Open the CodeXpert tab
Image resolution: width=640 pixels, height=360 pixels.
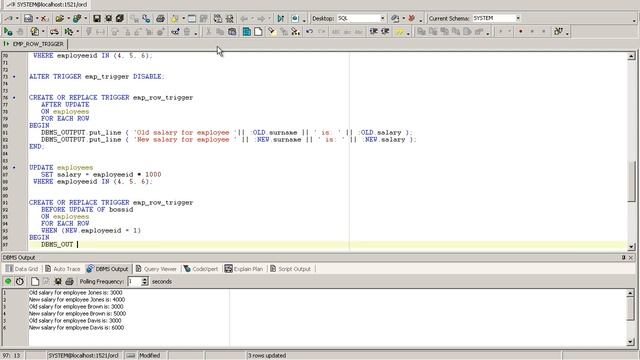click(x=201, y=269)
